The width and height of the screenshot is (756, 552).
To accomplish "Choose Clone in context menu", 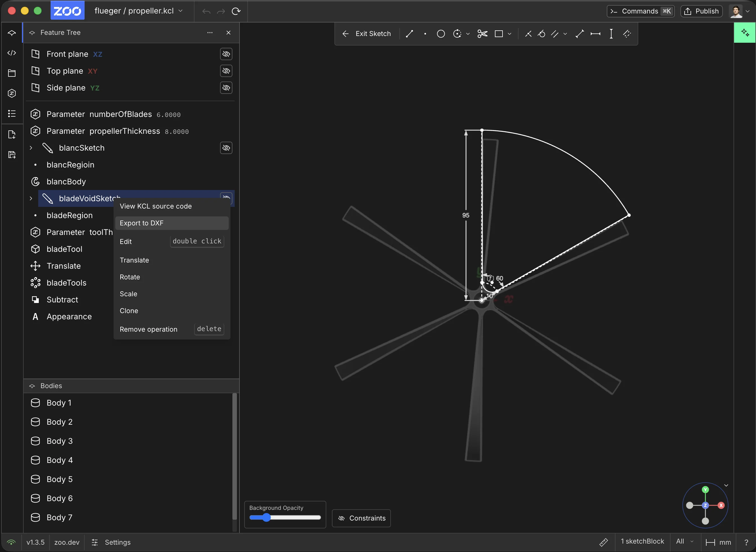I will pyautogui.click(x=172, y=311).
